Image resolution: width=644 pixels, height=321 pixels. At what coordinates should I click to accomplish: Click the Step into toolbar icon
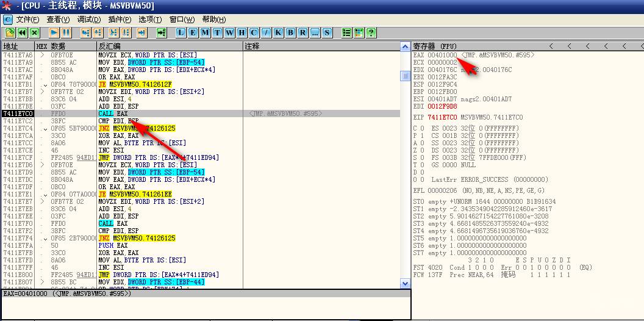point(85,33)
